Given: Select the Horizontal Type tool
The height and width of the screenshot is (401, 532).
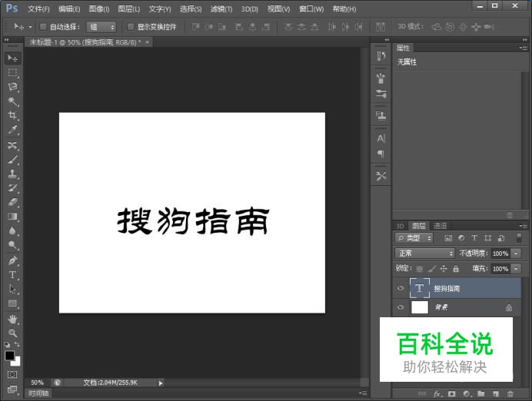Looking at the screenshot, I should click(12, 275).
